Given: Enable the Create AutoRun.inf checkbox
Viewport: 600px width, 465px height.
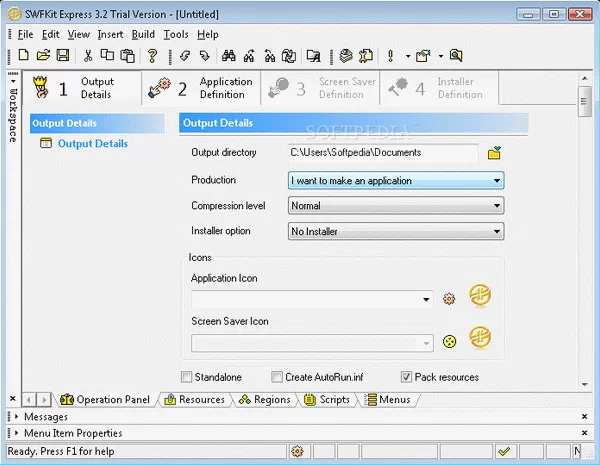Looking at the screenshot, I should point(277,377).
